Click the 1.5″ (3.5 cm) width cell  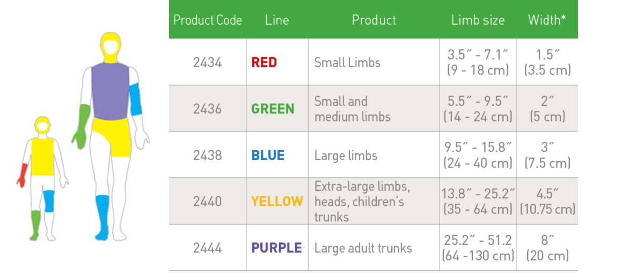[547, 62]
